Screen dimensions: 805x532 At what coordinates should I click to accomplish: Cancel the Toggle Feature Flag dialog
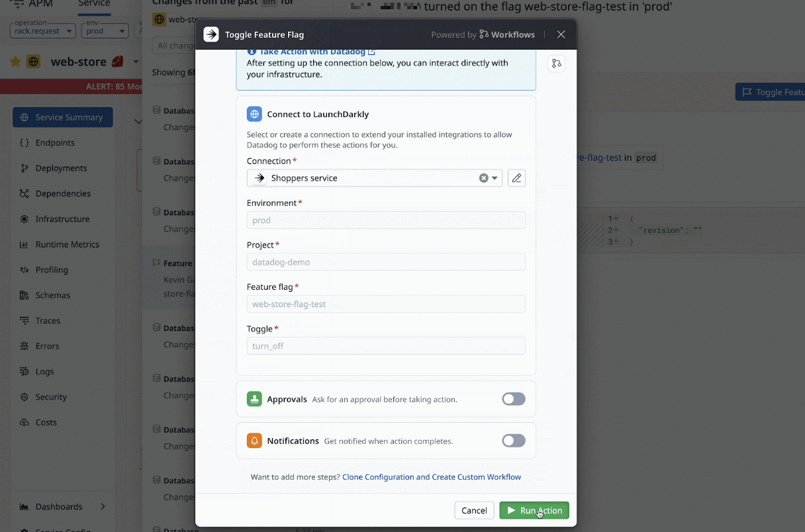pyautogui.click(x=474, y=510)
